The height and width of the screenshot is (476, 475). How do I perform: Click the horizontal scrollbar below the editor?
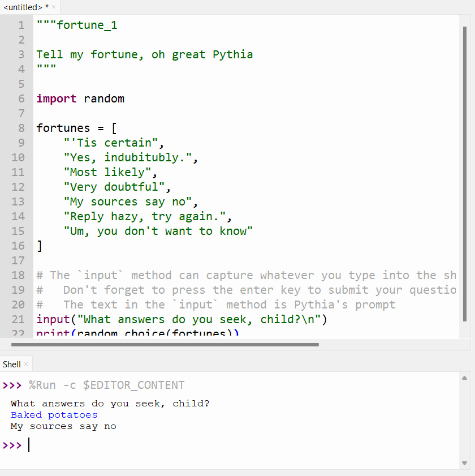164,344
